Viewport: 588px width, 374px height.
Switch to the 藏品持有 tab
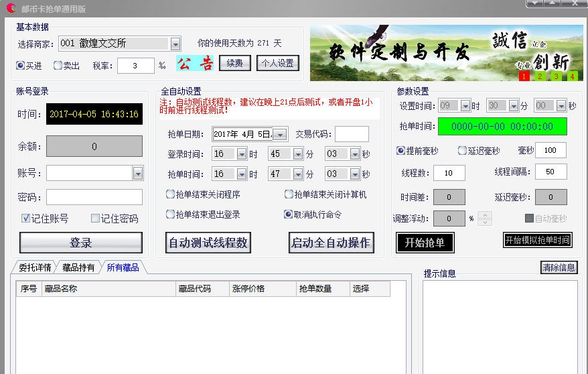(x=78, y=267)
